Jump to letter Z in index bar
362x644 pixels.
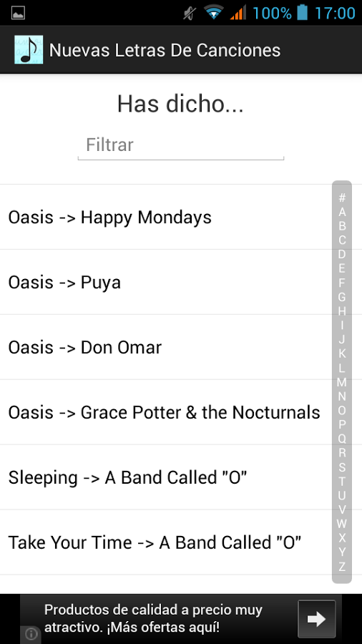[x=341, y=567]
